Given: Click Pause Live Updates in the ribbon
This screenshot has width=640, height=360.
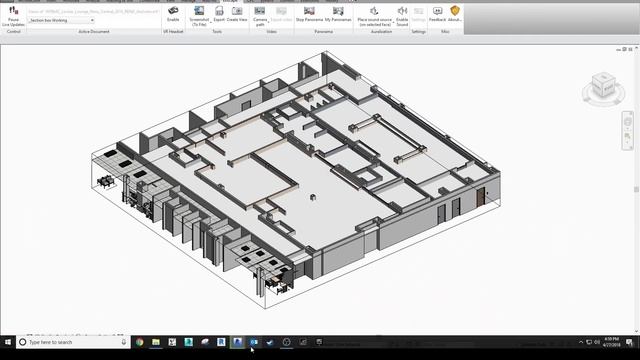Looking at the screenshot, I should click(x=13, y=16).
